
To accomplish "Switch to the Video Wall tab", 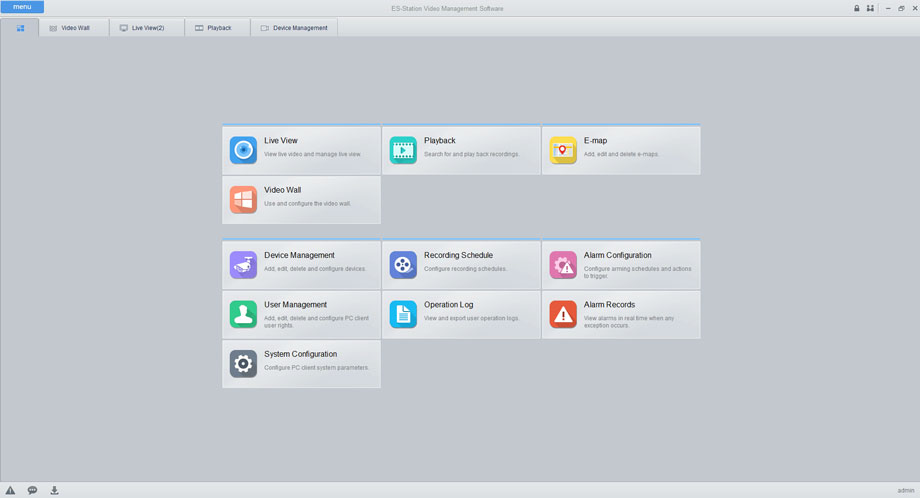I will (70, 28).
